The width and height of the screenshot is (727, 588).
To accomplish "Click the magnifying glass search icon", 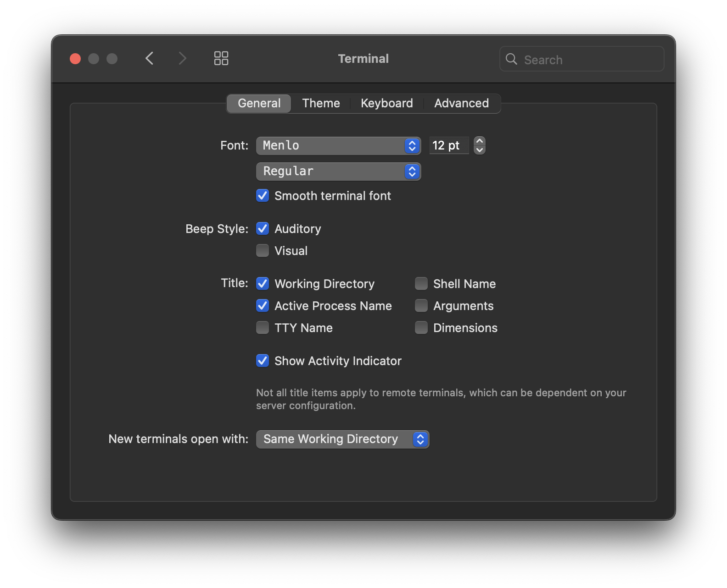I will click(x=511, y=59).
